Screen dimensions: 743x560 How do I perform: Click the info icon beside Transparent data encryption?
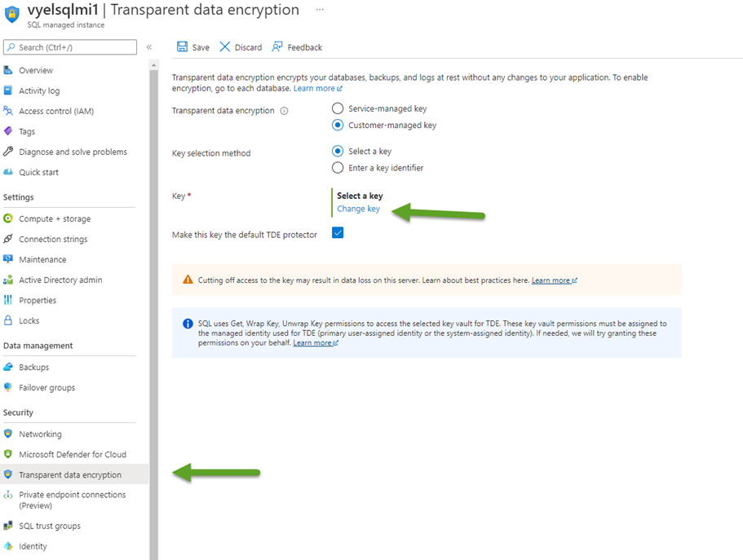(x=284, y=111)
